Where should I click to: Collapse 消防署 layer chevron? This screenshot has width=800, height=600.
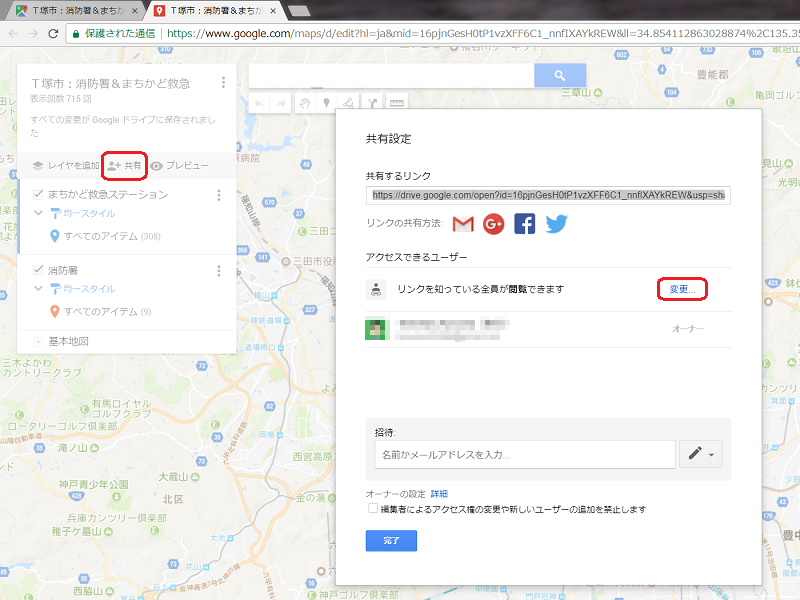(38, 288)
